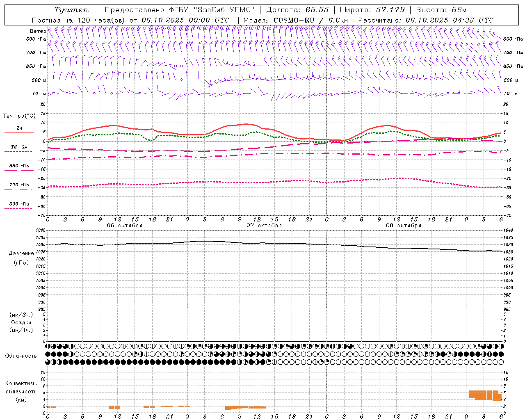The image size is (525, 420).
Task: Click the 985 value on the left pressure axis
Action: [42, 309]
